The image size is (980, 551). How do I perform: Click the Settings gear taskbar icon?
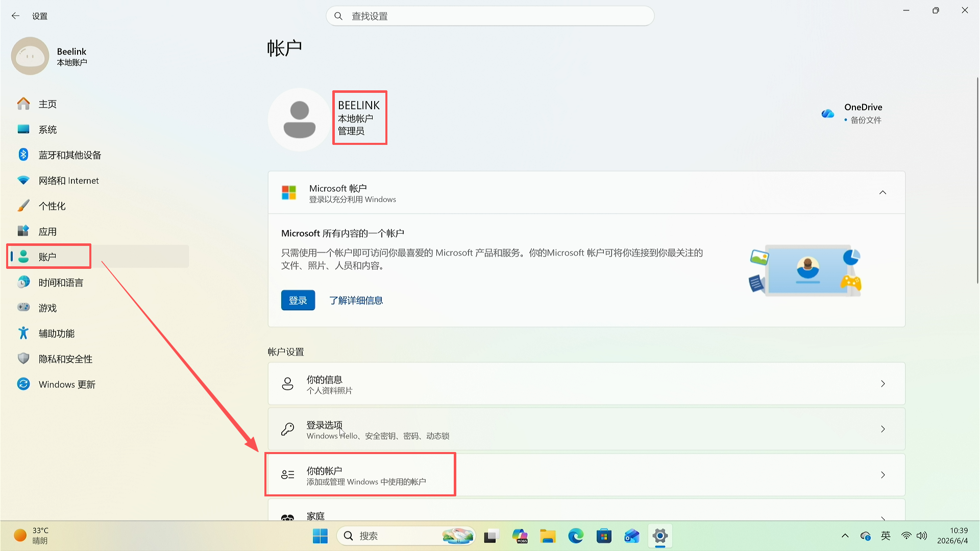660,536
